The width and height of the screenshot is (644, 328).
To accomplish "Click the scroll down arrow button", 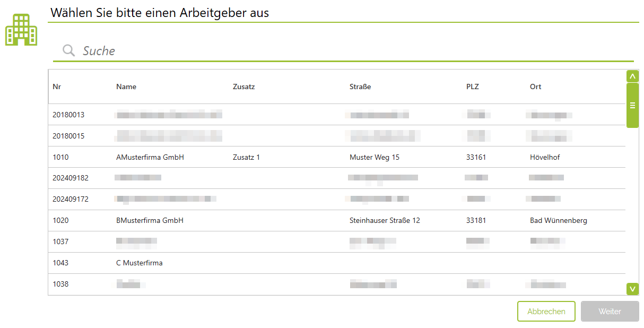I will [632, 289].
